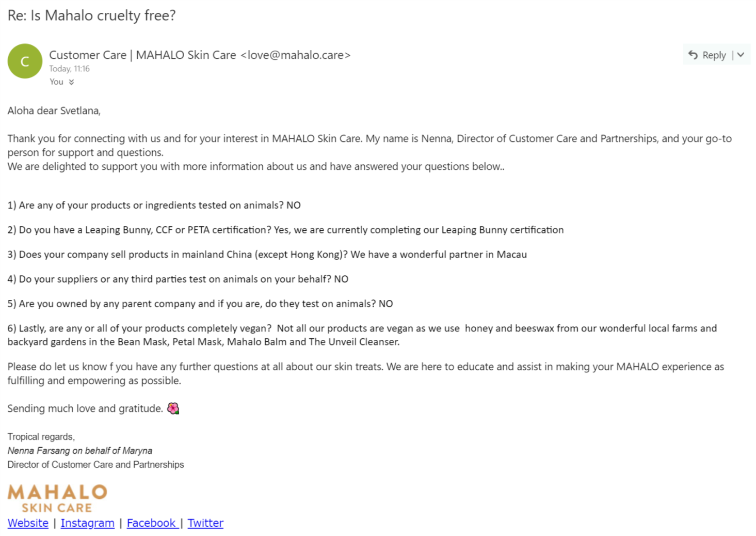This screenshot has height=536, width=756.
Task: Click the Reply button
Action: [x=707, y=55]
